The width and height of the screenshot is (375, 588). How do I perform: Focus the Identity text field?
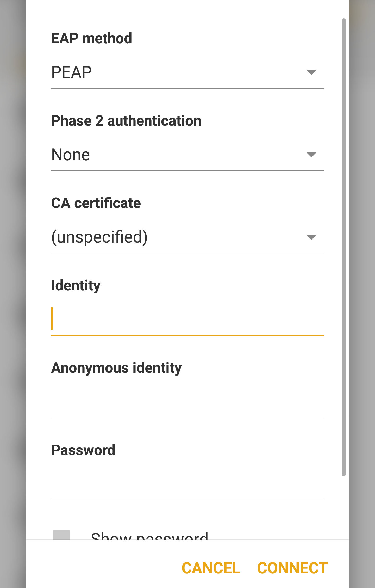coord(187,320)
